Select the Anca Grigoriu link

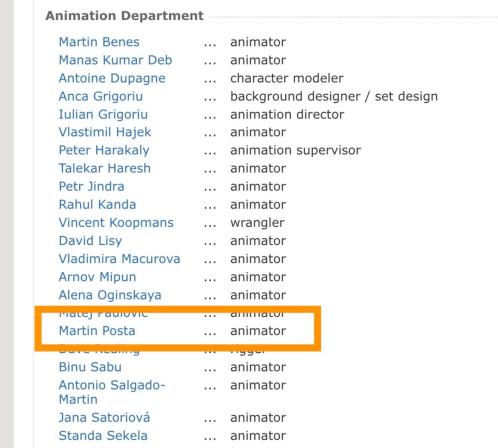point(101,96)
